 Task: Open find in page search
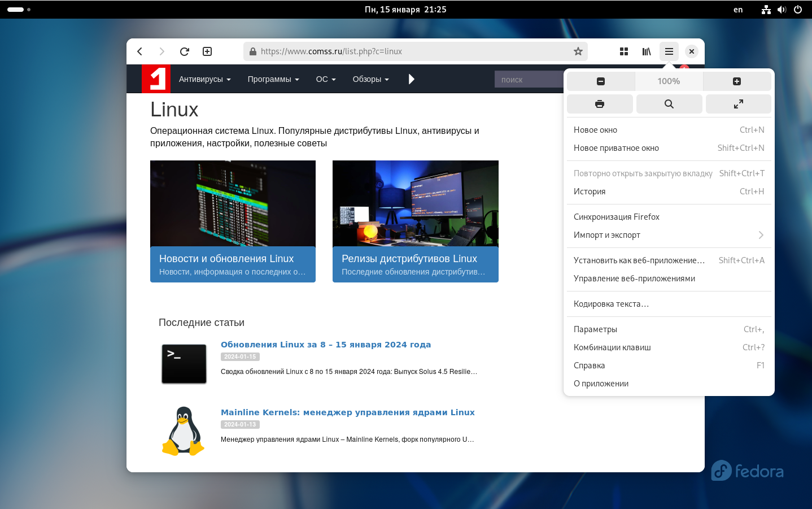point(669,104)
